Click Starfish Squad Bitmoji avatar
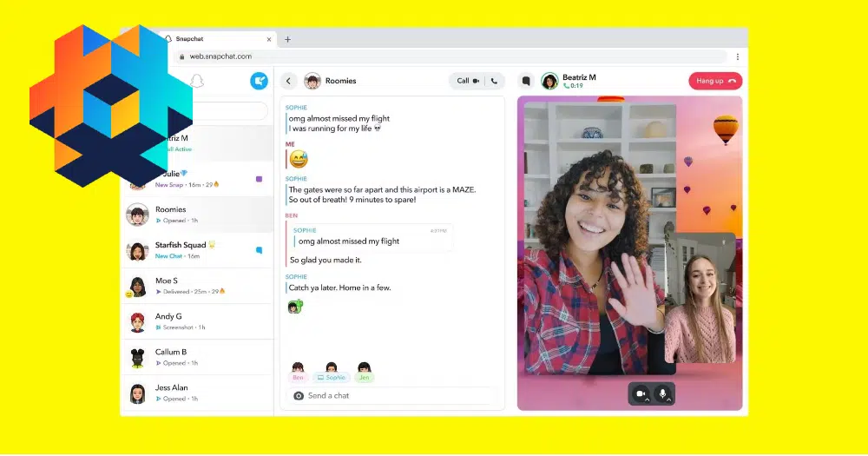 coord(137,250)
